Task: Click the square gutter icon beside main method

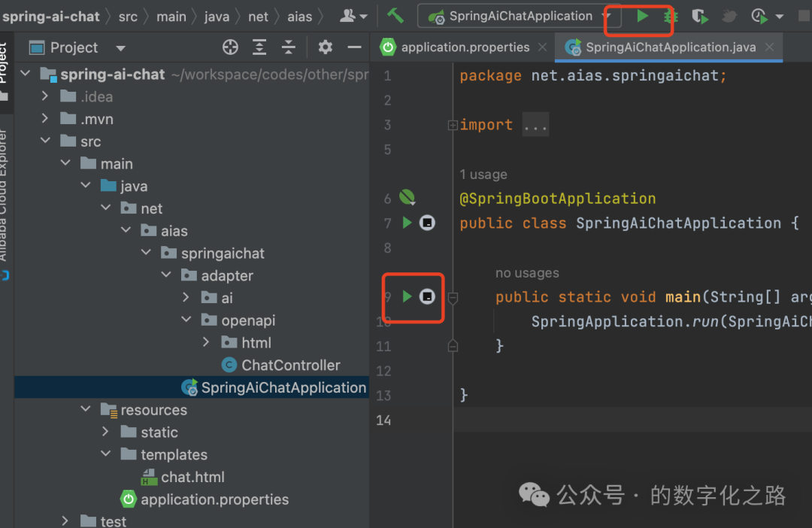Action: point(427,296)
